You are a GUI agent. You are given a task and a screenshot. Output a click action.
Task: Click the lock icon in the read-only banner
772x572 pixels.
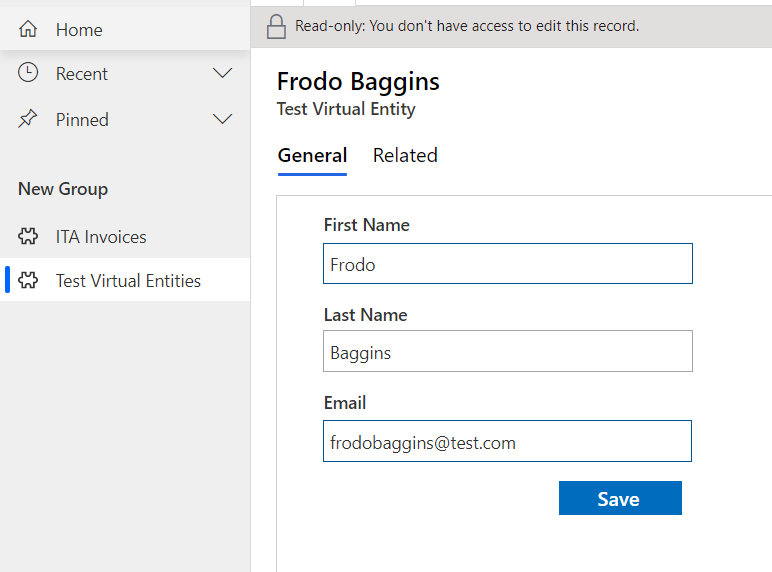click(x=277, y=27)
